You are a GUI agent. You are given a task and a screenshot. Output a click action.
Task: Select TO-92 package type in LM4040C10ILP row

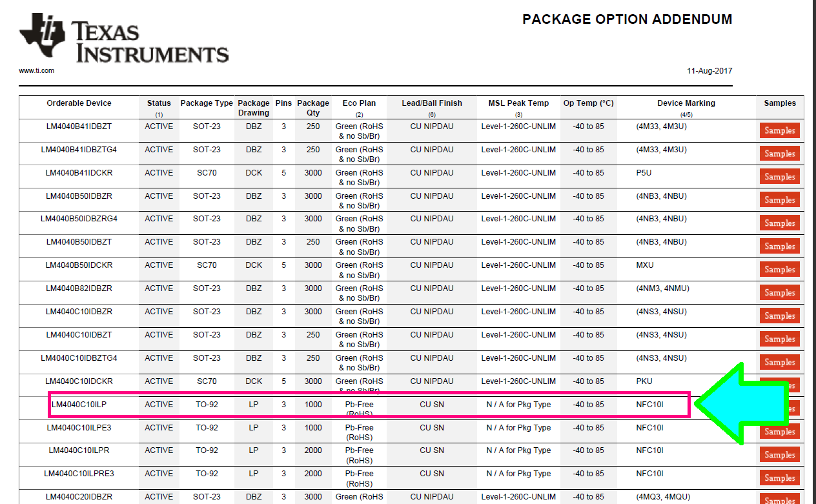click(207, 405)
